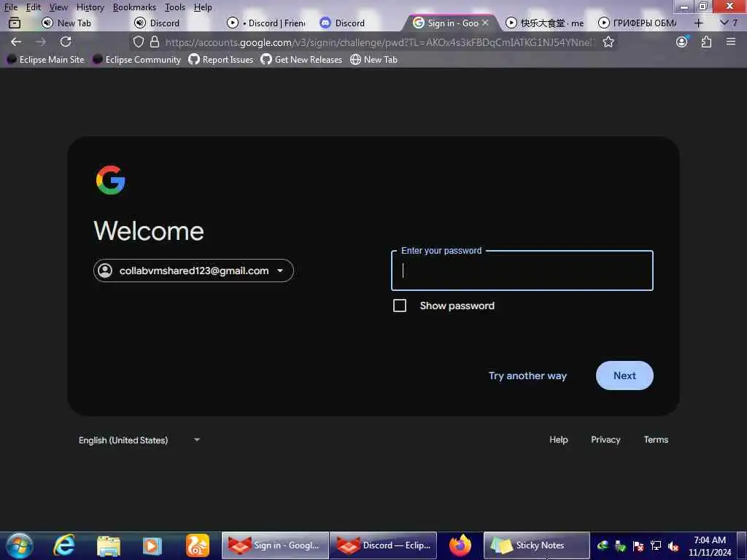The height and width of the screenshot is (560, 747).
Task: Open the View menu
Action: pyautogui.click(x=58, y=7)
